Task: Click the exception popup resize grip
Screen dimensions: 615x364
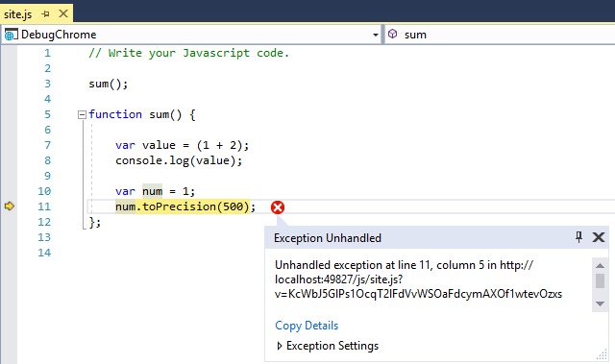Action: [x=602, y=354]
